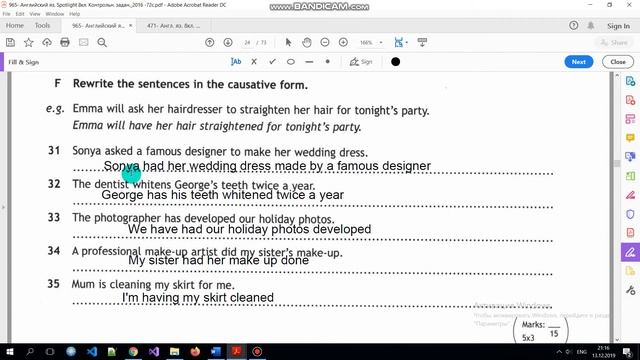This screenshot has height=360, width=640.
Task: Change the black fill color swatch
Action: (x=395, y=62)
